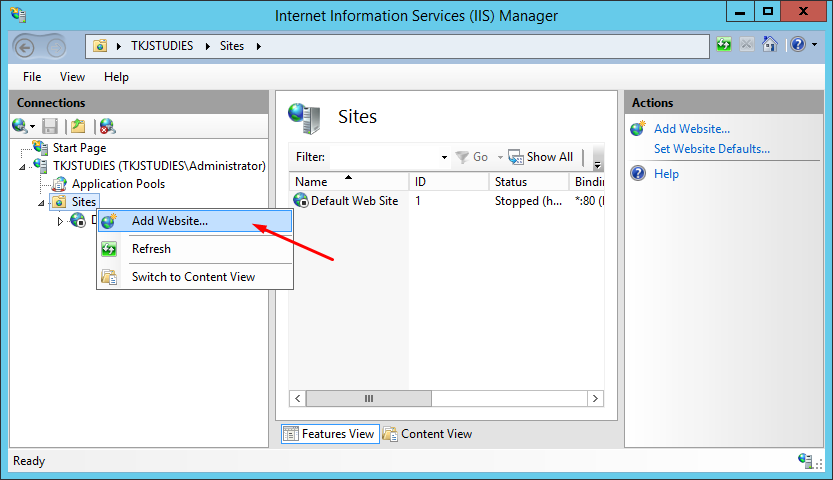
Task: Click Add Website link in Actions
Action: [x=691, y=129]
